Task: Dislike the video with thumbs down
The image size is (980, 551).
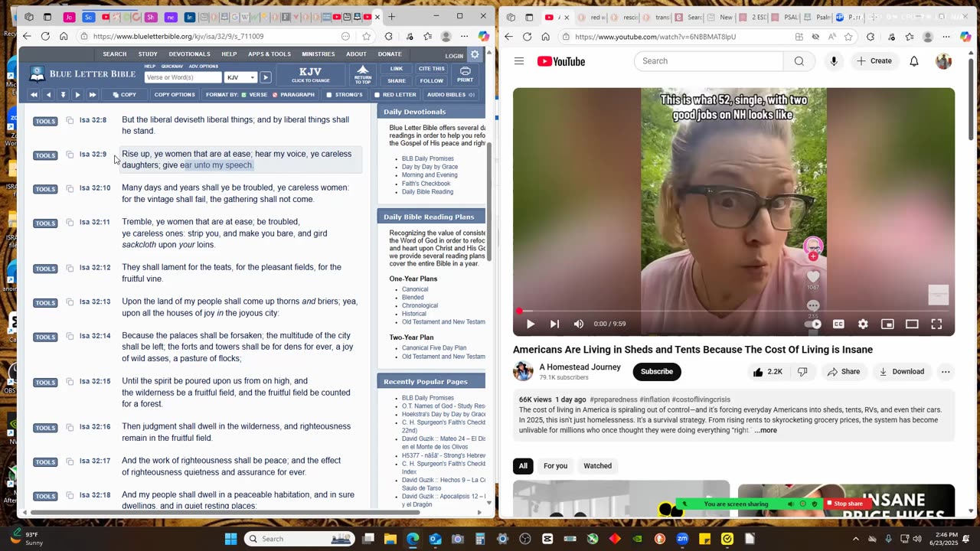Action: pyautogui.click(x=802, y=372)
